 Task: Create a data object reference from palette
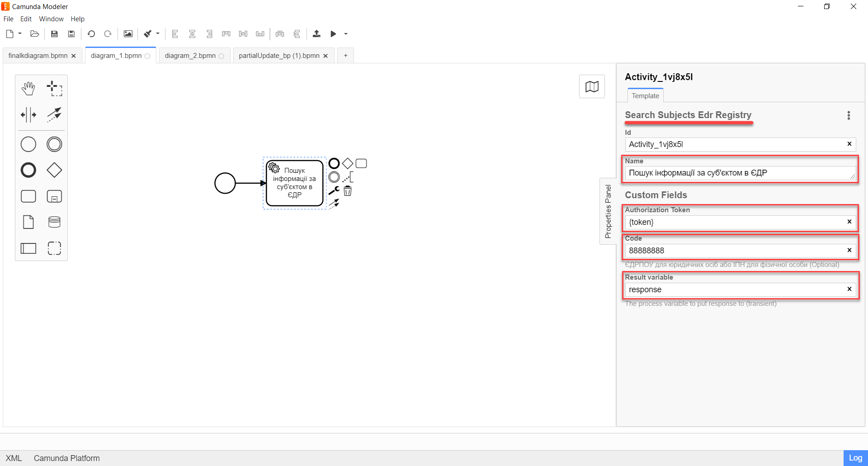coord(28,222)
